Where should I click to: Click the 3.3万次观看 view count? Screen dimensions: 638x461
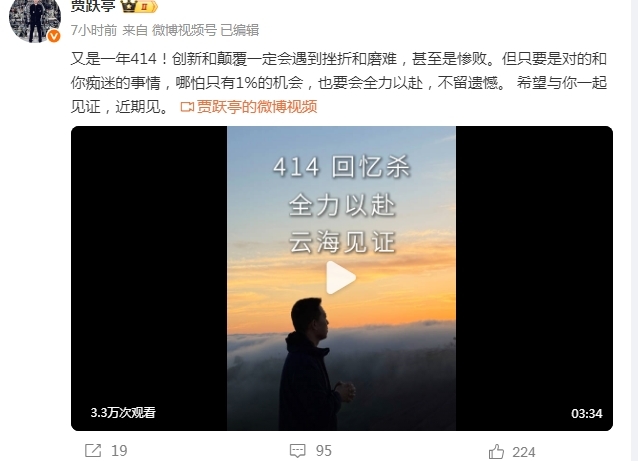tap(123, 413)
